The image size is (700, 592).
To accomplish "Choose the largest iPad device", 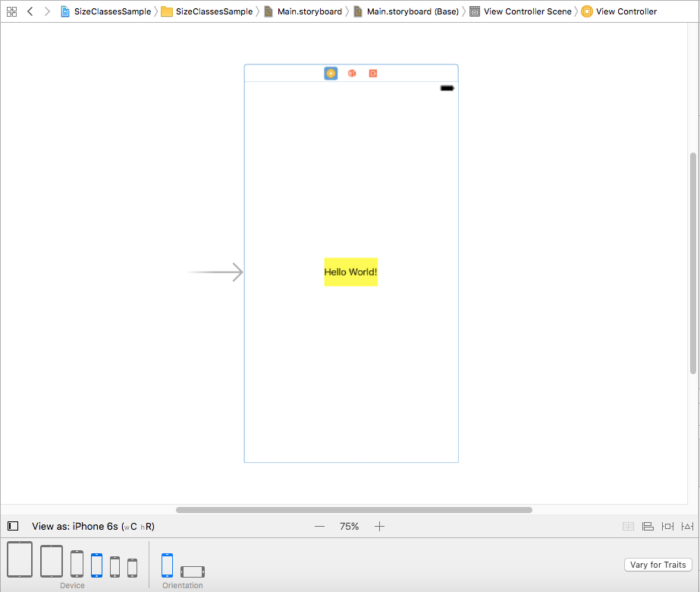I will click(20, 560).
